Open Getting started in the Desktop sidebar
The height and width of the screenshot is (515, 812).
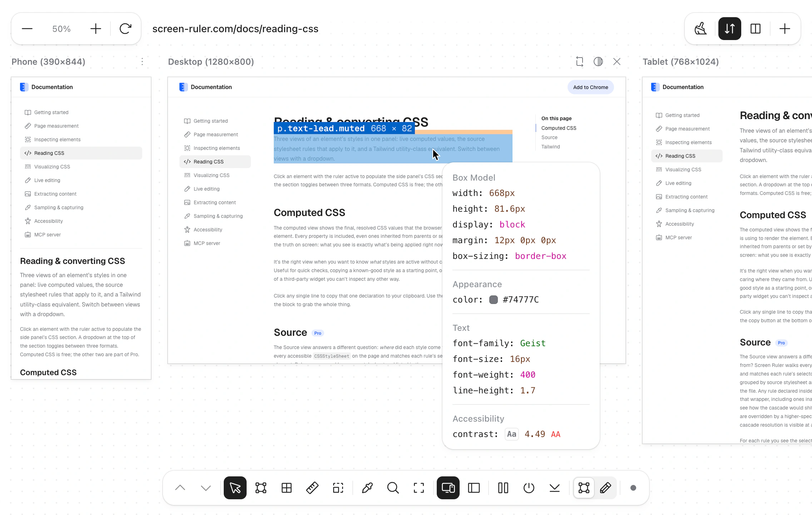coord(215,121)
